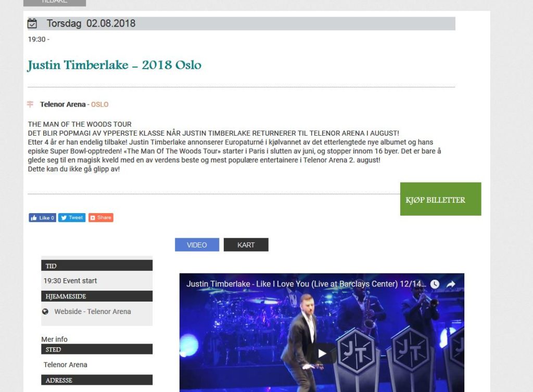This screenshot has width=533, height=392.
Task: Click the Twitter Tweet button
Action: tap(72, 217)
